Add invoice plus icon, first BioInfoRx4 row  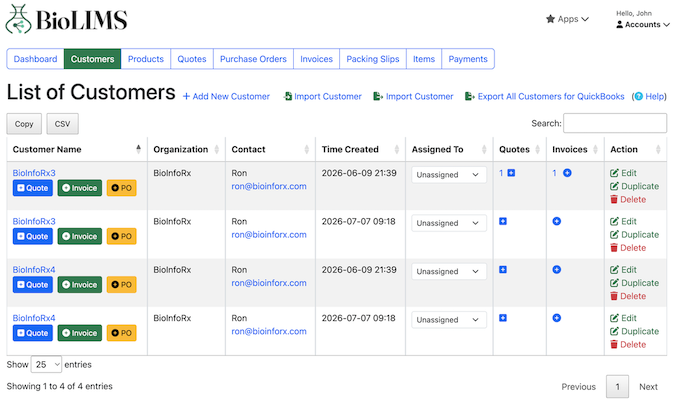click(x=557, y=270)
